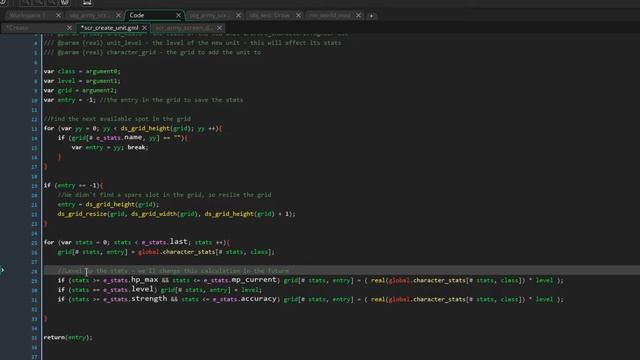
Task: Click 'var level = argument1;' line
Action: pos(82,81)
